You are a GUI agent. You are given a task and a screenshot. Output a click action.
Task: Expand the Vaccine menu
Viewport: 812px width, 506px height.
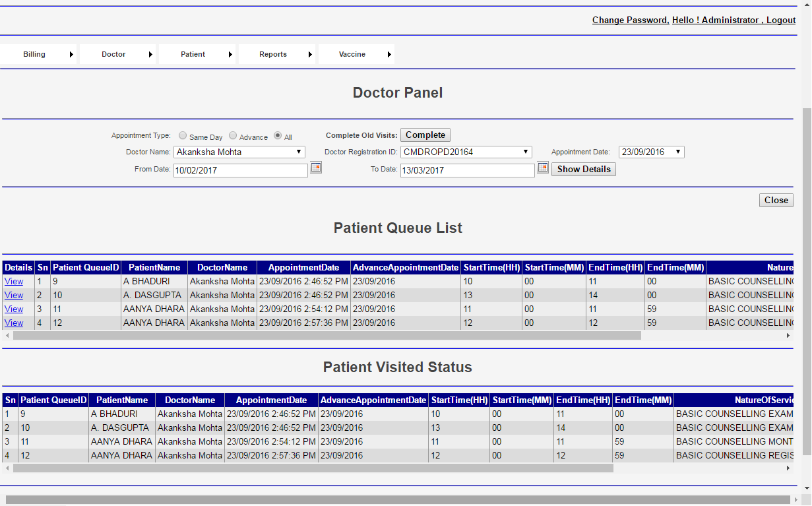pos(356,54)
